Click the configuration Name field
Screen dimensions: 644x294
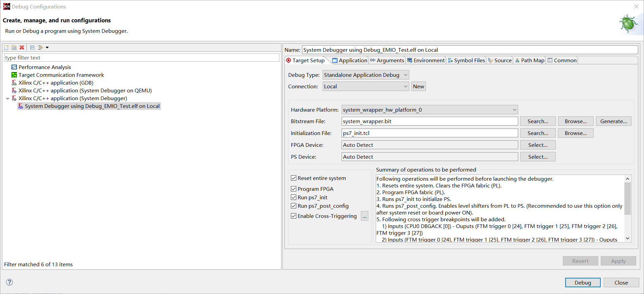470,50
